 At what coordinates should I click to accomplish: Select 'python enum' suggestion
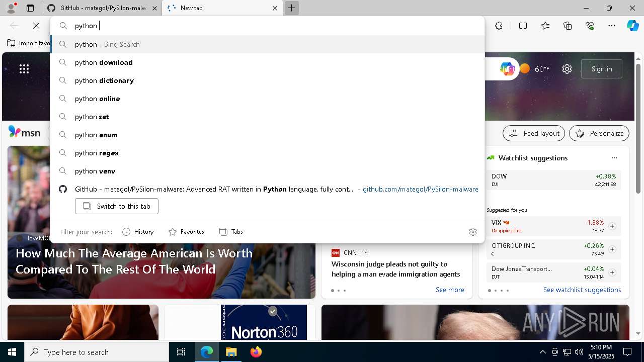tap(267, 135)
